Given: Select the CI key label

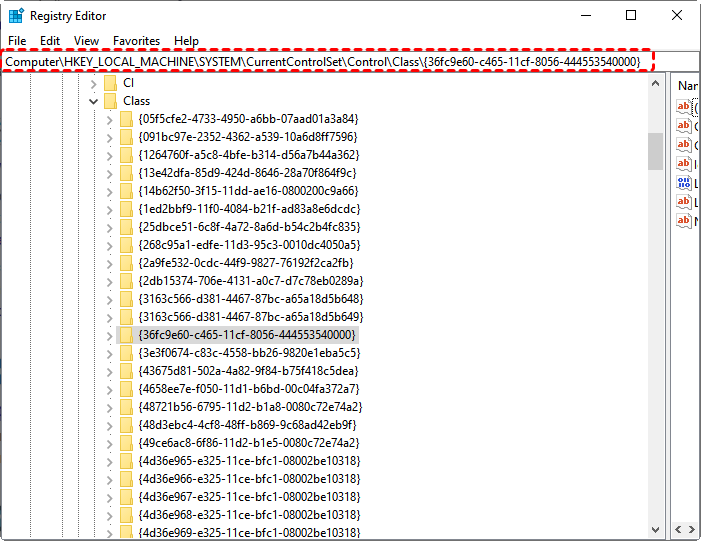Looking at the screenshot, I should click(128, 83).
